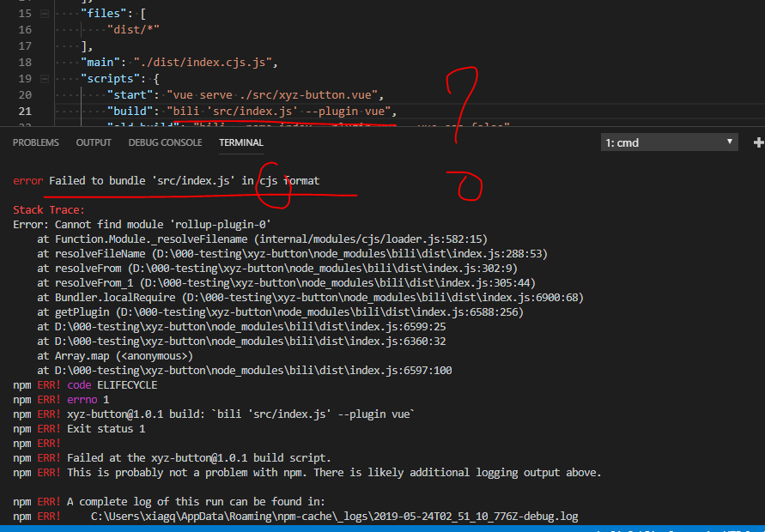Click the "Exit status 1" line
The image size is (765, 532).
pyautogui.click(x=79, y=429)
